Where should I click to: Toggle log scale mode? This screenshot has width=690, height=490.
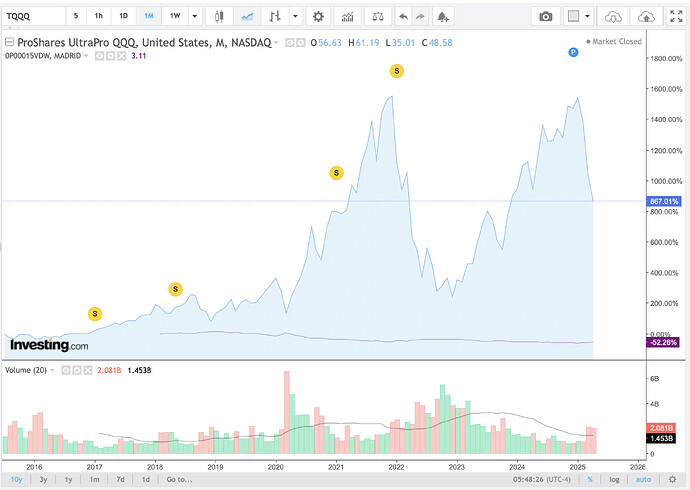614,479
